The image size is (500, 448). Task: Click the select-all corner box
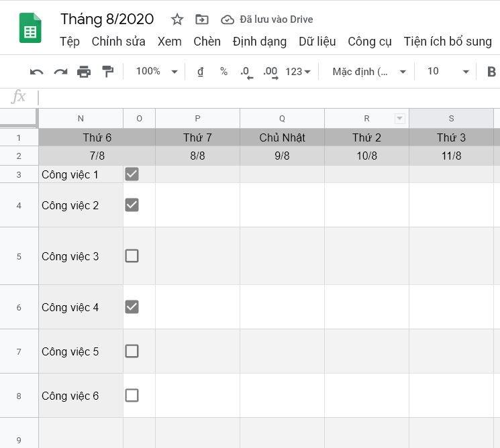point(19,118)
